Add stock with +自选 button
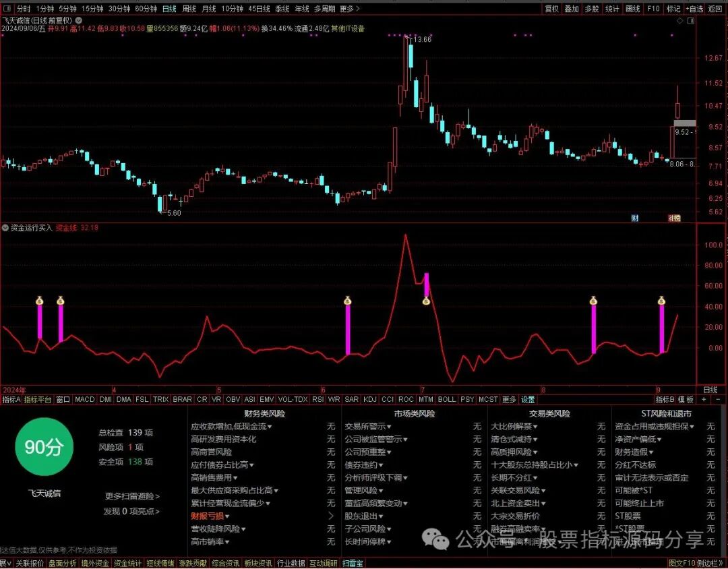The image size is (728, 569). pos(694,9)
